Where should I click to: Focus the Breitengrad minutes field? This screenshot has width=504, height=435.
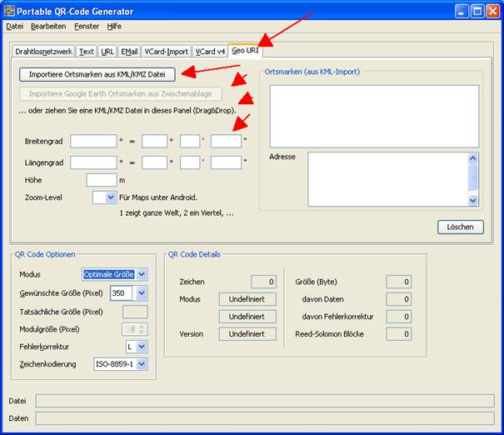point(190,141)
